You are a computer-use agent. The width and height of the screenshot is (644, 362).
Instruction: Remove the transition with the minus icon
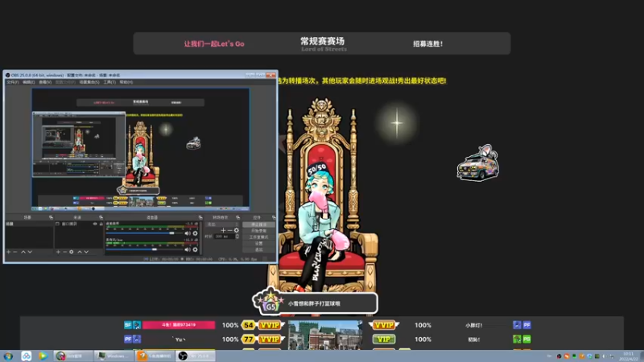pos(229,230)
